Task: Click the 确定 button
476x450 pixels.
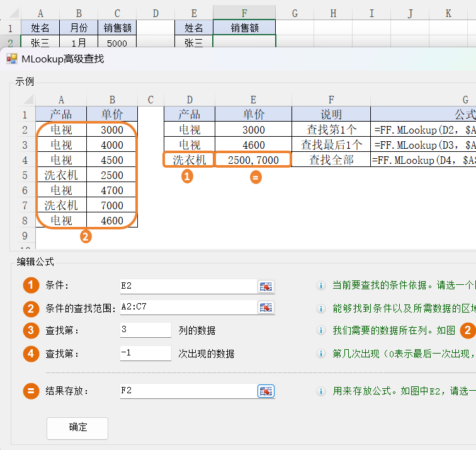Action: coord(77,427)
